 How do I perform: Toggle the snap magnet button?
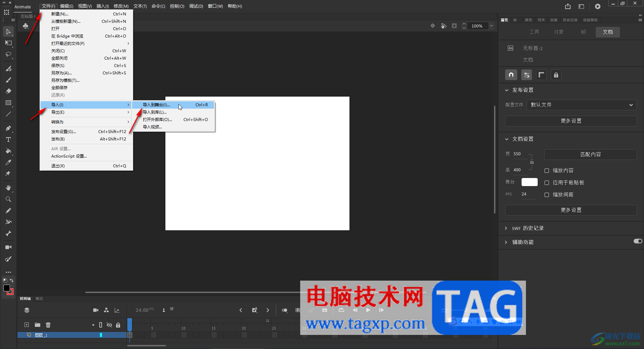pyautogui.click(x=511, y=75)
